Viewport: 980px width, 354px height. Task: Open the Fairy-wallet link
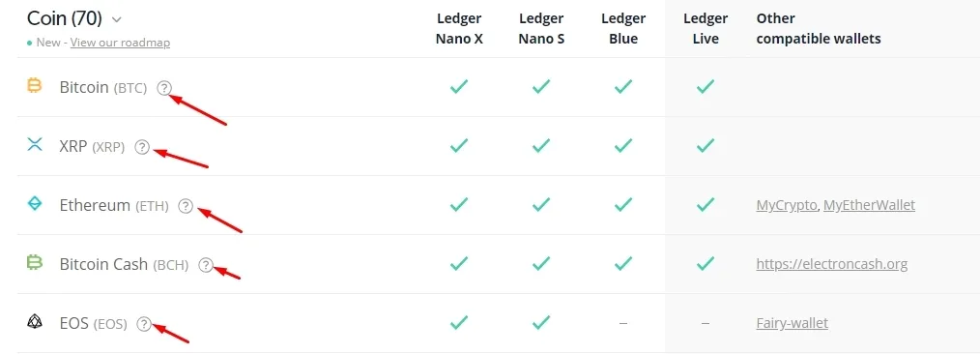[x=792, y=323]
